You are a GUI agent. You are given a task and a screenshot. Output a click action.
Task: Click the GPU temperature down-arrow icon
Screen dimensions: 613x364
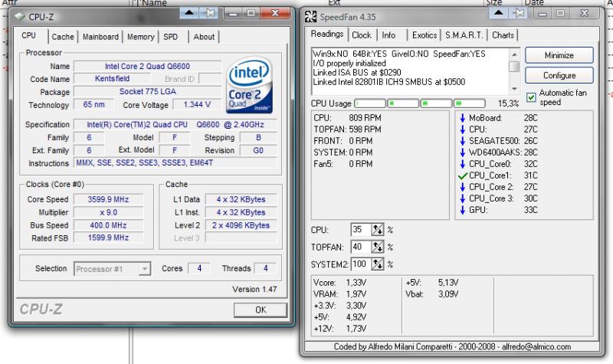coord(463,210)
